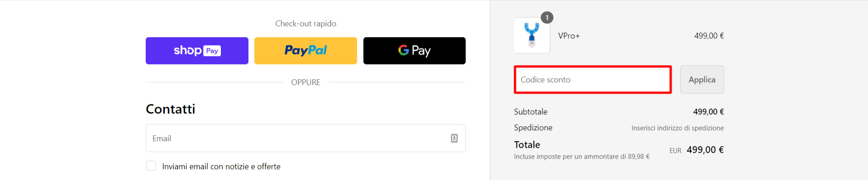Choose PayPal express checkout
Viewport: 868px width, 180px height.
(305, 51)
